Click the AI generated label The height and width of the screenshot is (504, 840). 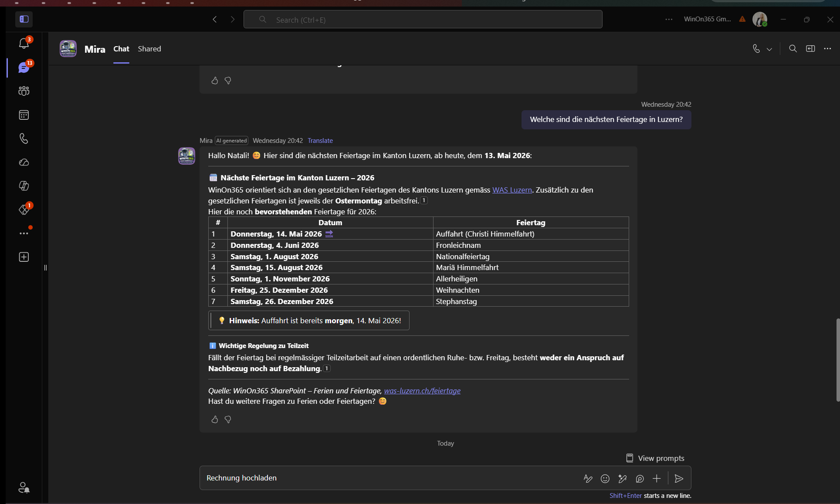(231, 141)
